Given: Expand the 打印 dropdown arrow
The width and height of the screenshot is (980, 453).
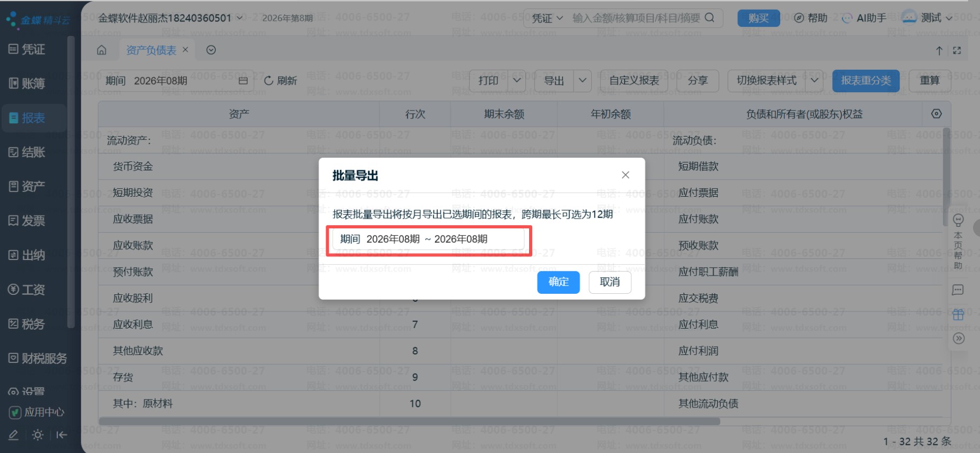Looking at the screenshot, I should (516, 80).
